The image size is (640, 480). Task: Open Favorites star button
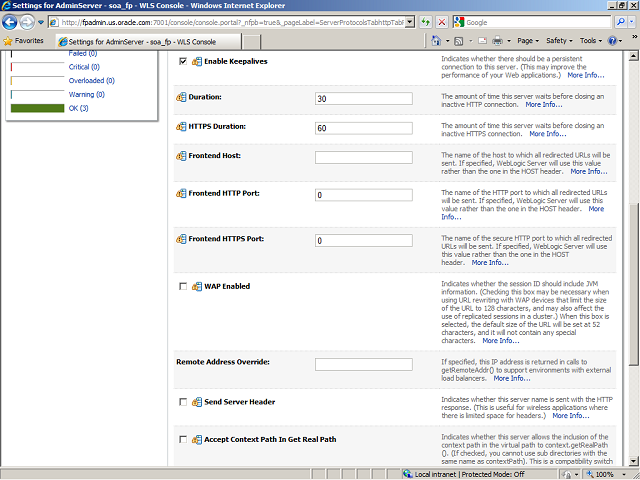pyautogui.click(x=23, y=41)
